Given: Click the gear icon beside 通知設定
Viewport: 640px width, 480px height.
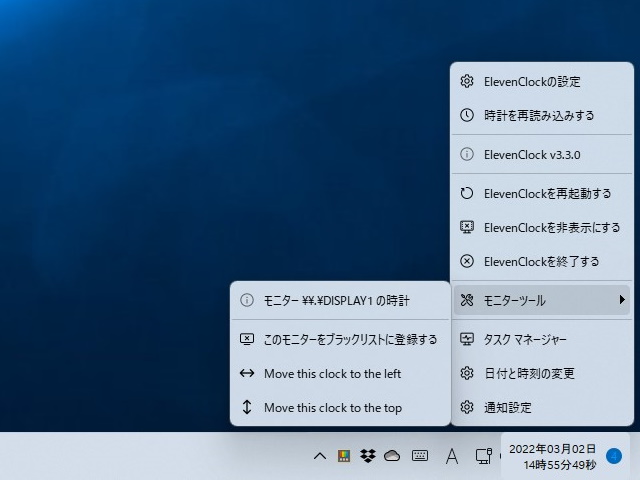Looking at the screenshot, I should (x=467, y=407).
